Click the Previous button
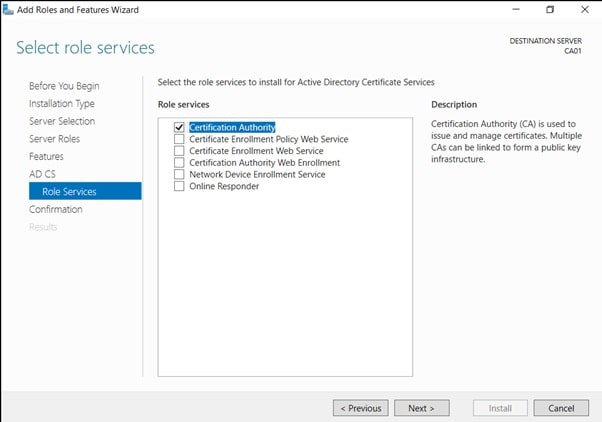 (360, 408)
